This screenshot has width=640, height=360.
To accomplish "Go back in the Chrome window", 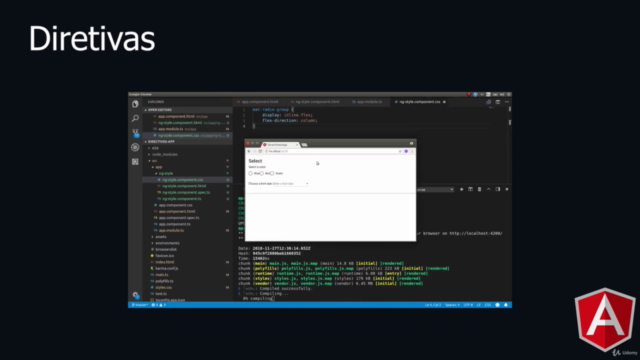I will (x=249, y=151).
